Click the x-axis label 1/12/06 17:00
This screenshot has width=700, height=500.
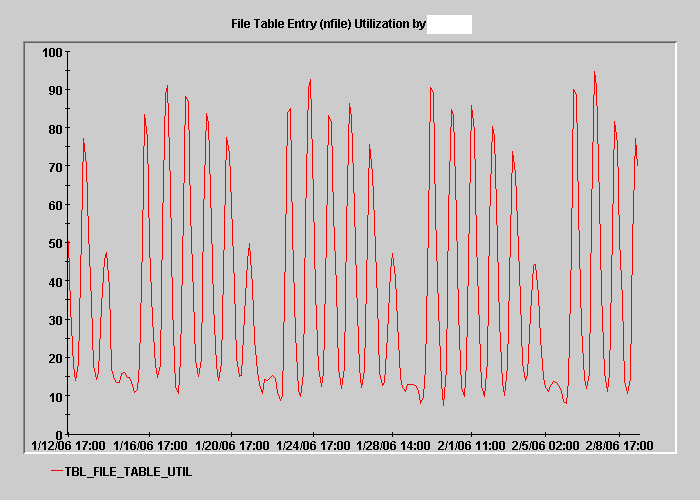pos(68,446)
